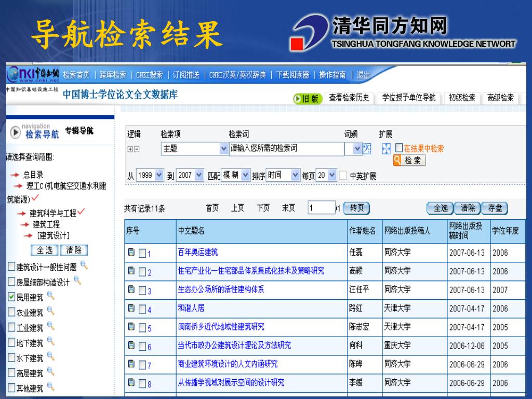Click the magnifier icon beside 其他建筑
The image size is (532, 399).
51,386
